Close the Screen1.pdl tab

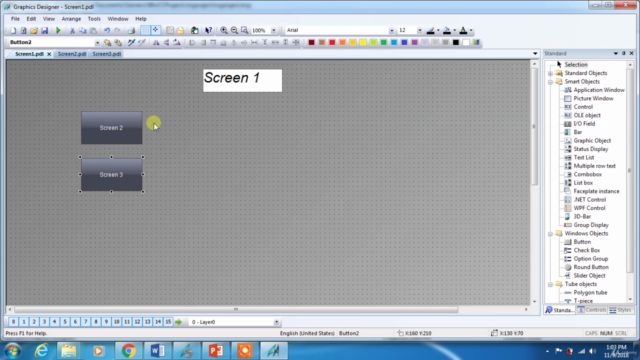(49, 54)
